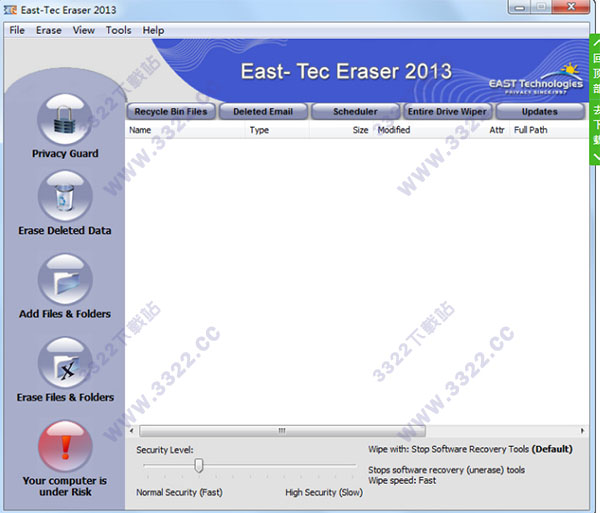Click the East-Tec Eraser title bar icon

coord(10,10)
